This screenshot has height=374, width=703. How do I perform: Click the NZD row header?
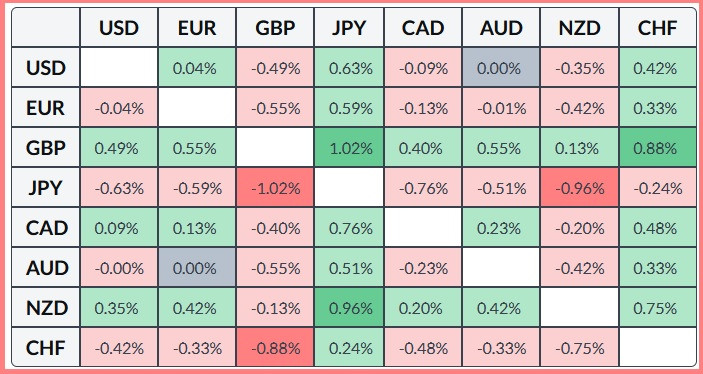pos(46,308)
